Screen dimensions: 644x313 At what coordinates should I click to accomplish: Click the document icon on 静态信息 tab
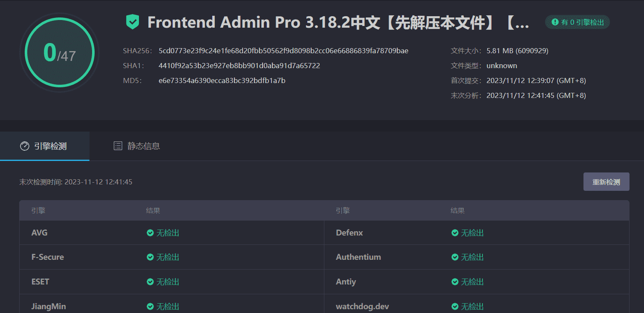coord(118,146)
